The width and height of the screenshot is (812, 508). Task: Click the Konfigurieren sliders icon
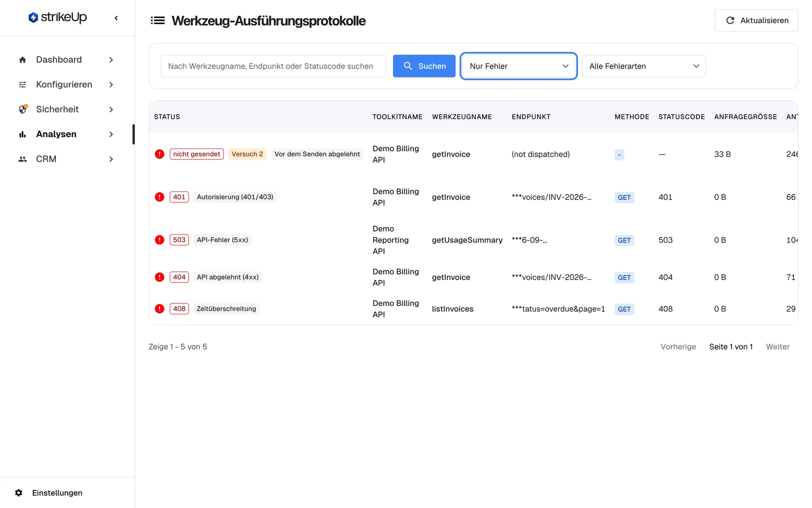(23, 84)
